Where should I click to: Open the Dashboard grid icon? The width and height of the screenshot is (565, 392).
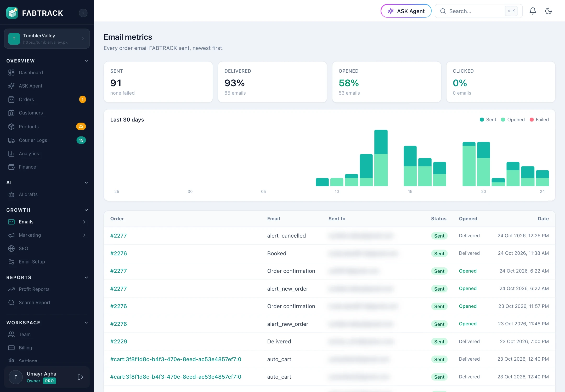[11, 72]
